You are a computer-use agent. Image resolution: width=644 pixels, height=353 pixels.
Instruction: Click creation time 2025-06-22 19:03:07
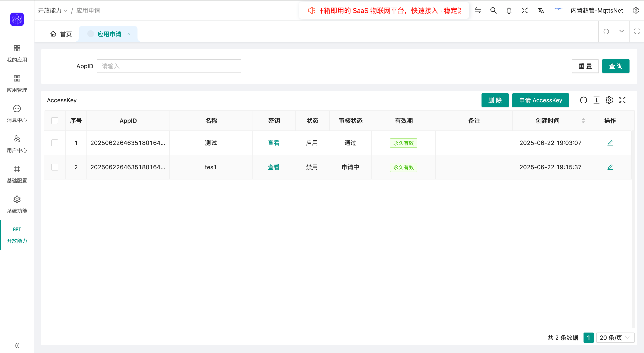(x=550, y=143)
